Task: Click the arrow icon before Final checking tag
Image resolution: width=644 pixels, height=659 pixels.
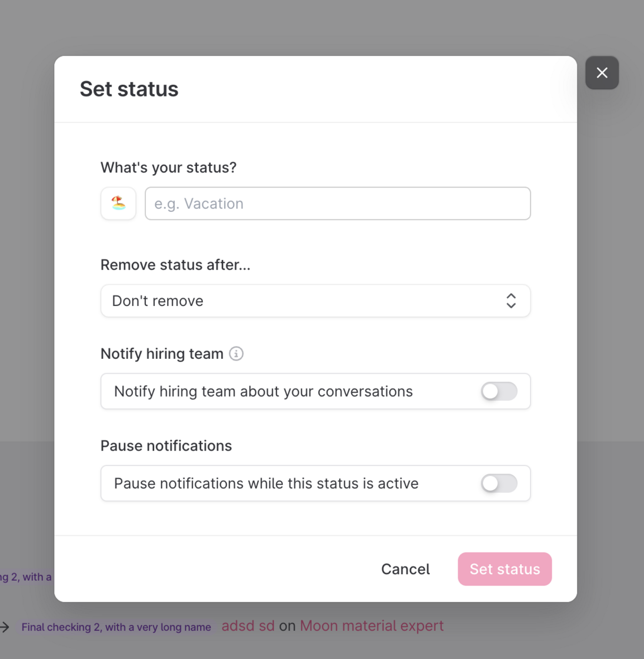Action: (x=5, y=627)
